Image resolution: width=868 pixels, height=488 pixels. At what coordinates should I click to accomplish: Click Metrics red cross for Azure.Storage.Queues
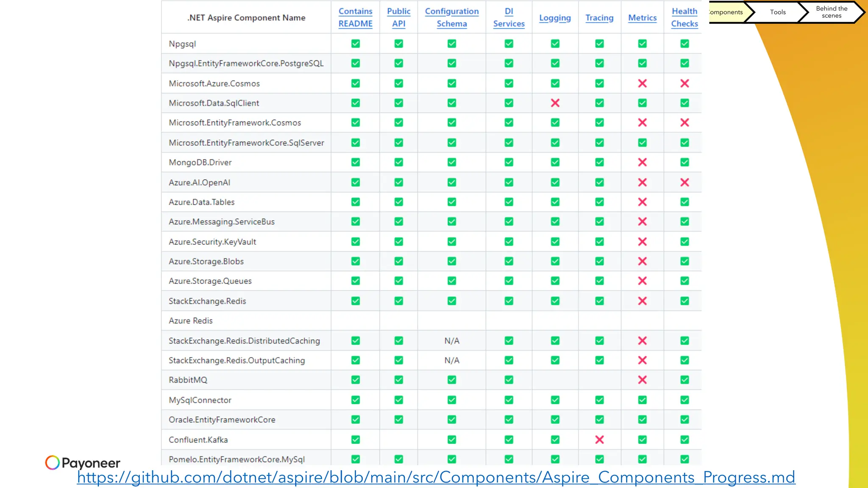coord(642,281)
